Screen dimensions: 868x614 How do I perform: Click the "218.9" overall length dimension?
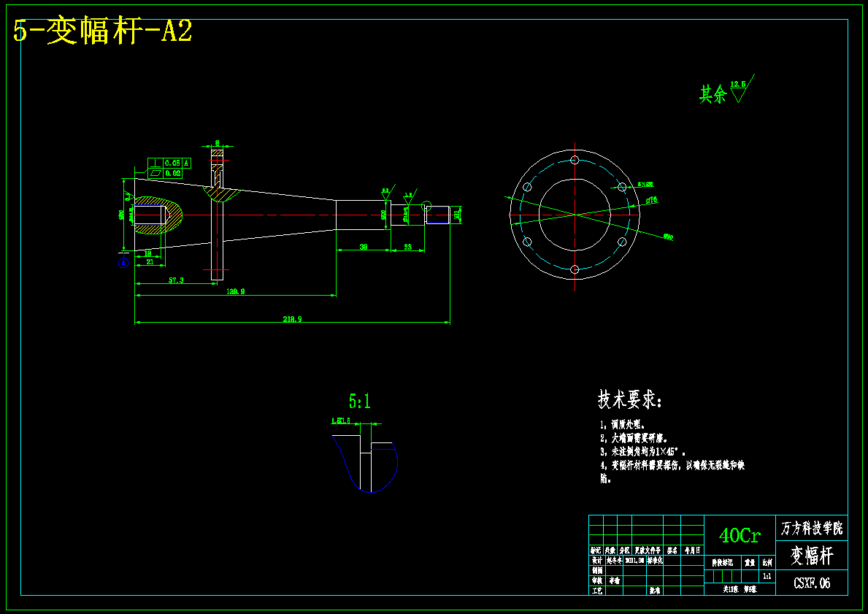(292, 319)
